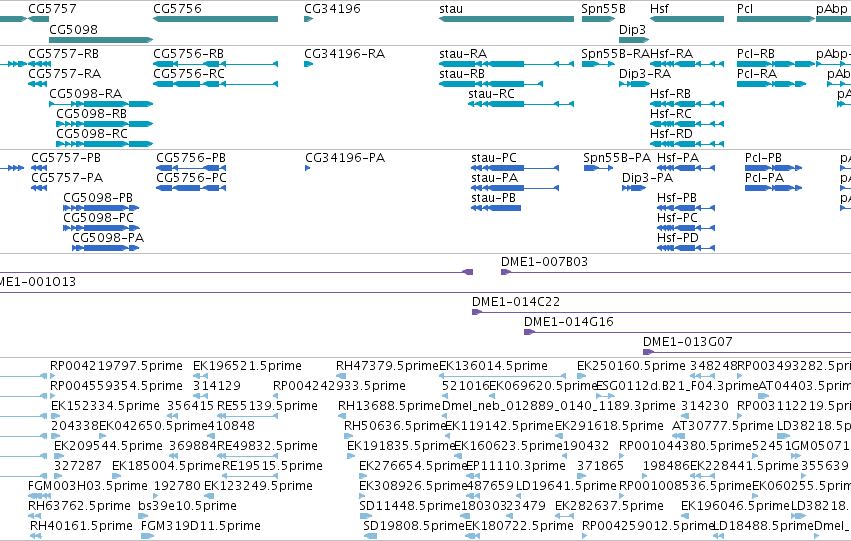
Task: Click the Dip3-PA protein
Action: 634,188
